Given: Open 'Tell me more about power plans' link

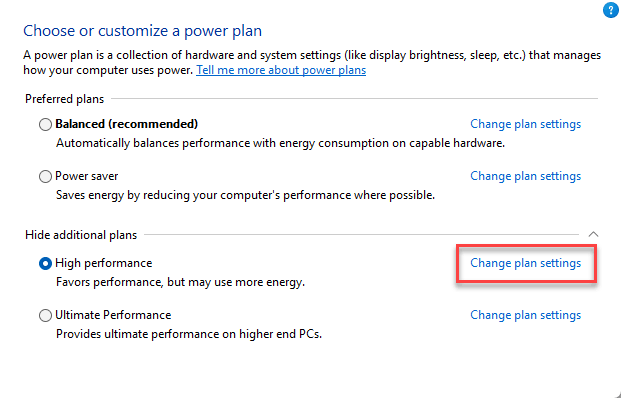Looking at the screenshot, I should 281,70.
